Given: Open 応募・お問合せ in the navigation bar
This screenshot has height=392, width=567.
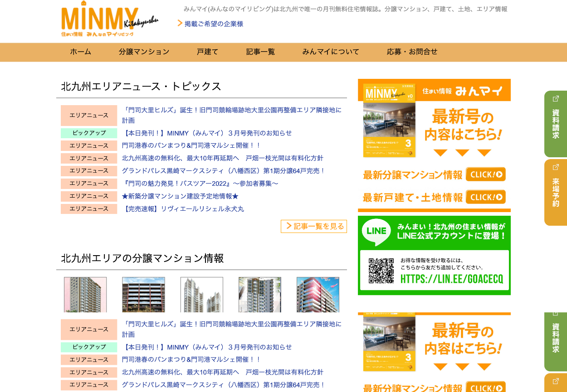Looking at the screenshot, I should (x=412, y=52).
